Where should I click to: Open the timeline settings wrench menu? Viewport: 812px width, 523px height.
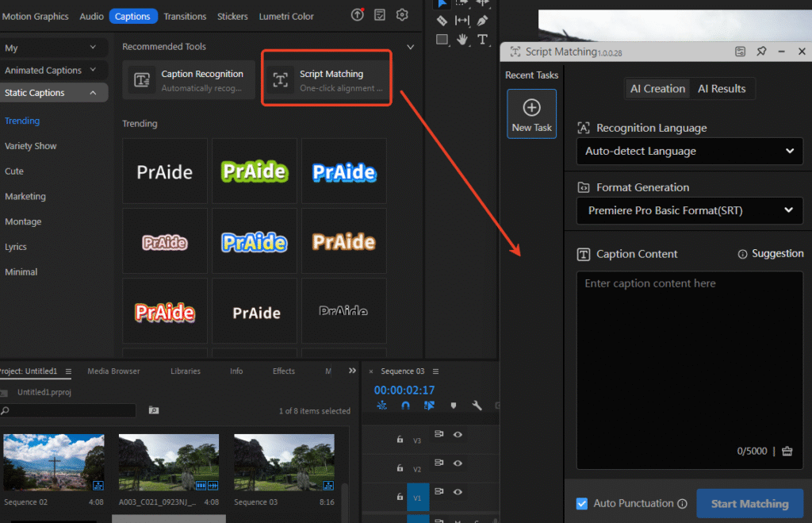[478, 405]
